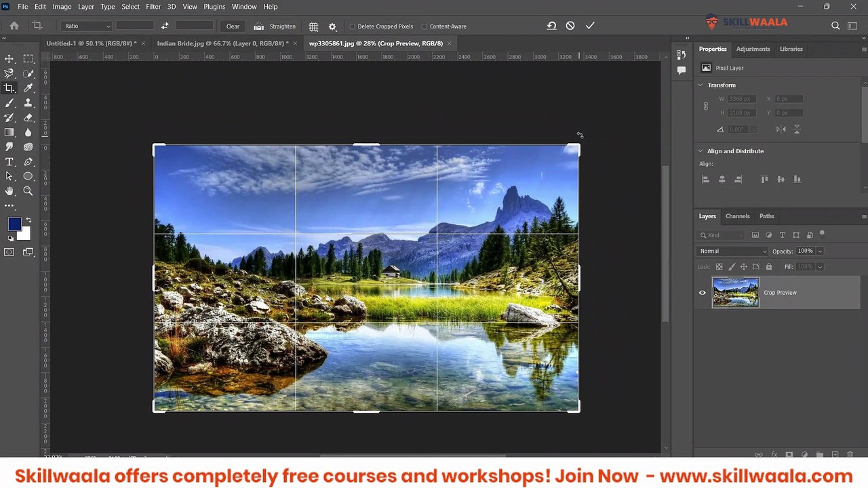868x488 pixels.
Task: Select the Brush tool
Action: (x=9, y=103)
